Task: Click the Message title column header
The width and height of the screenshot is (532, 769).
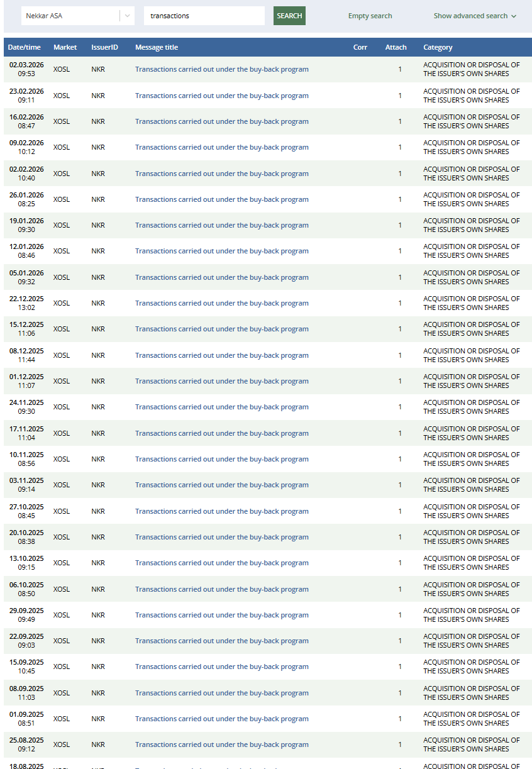Action: click(x=157, y=47)
